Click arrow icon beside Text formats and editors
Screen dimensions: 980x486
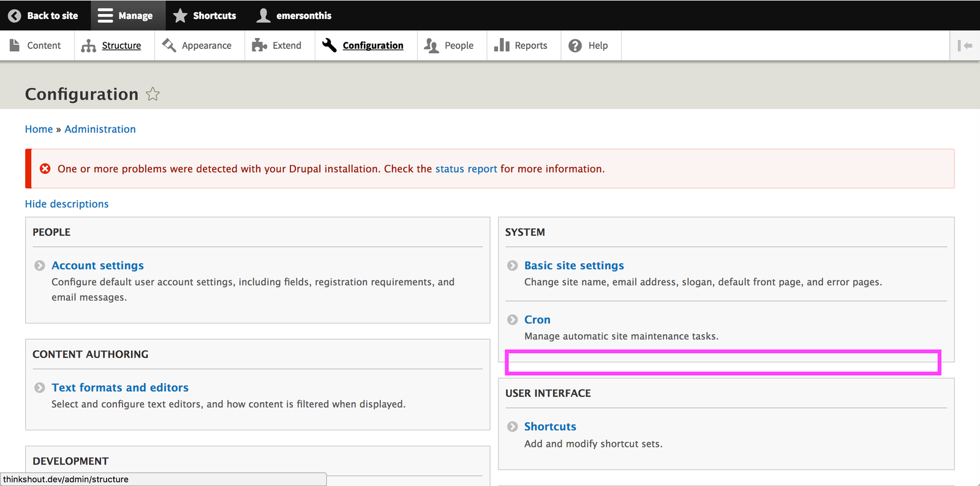pos(40,387)
